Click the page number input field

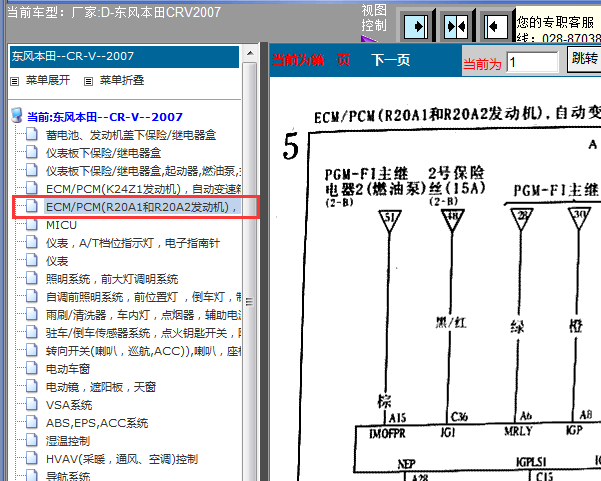[x=532, y=62]
